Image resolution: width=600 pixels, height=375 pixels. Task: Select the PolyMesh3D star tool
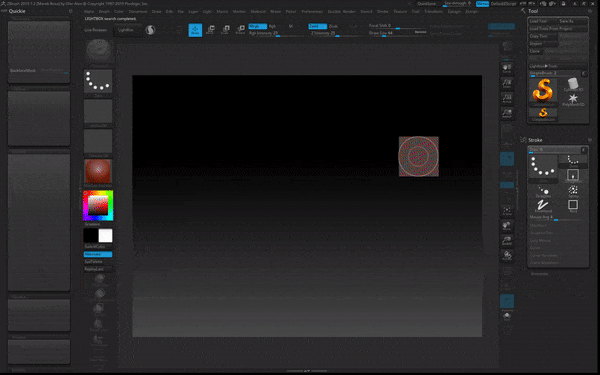(x=573, y=99)
